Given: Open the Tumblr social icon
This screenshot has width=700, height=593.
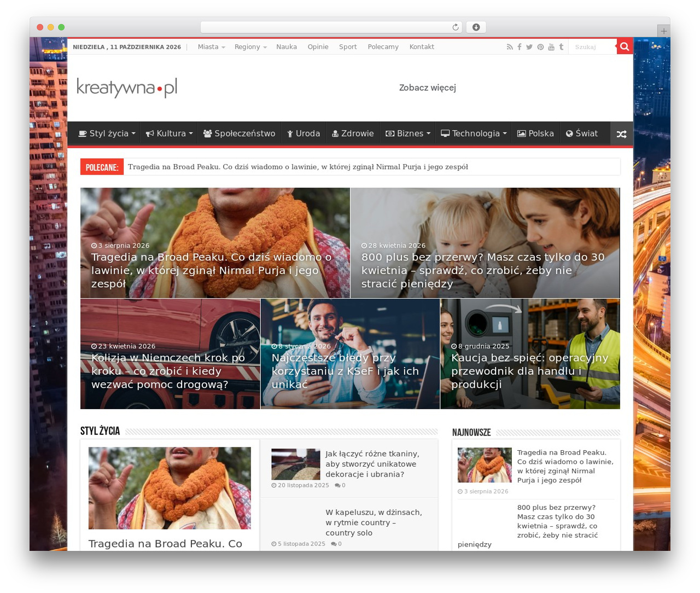Looking at the screenshot, I should (x=561, y=47).
